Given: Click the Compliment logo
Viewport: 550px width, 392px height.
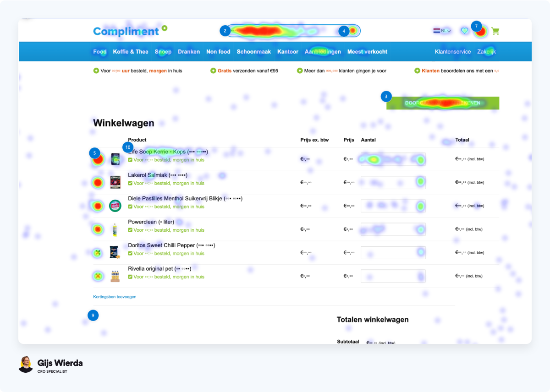Looking at the screenshot, I should point(130,31).
